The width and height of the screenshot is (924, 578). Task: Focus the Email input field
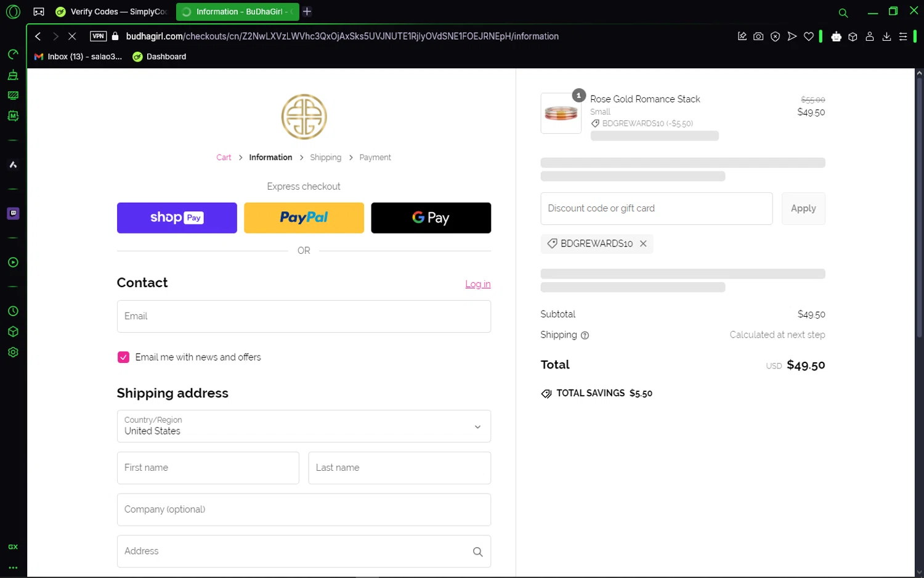coord(304,316)
